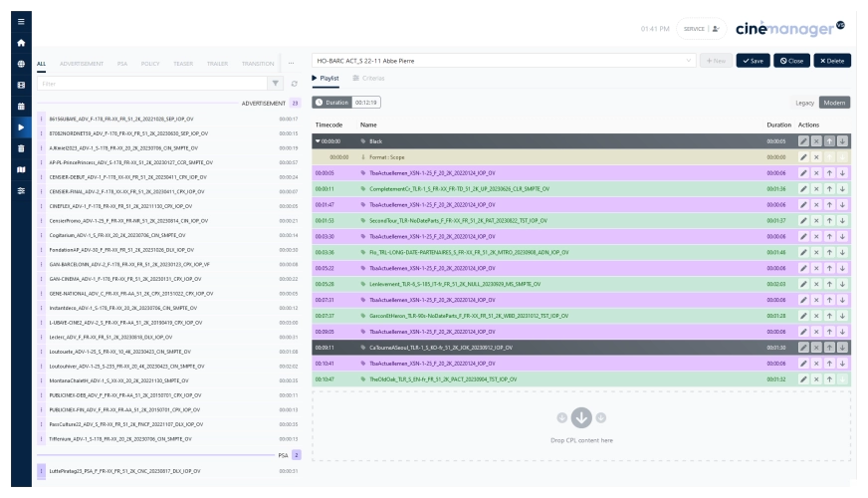868x498 pixels.
Task: Show more content type tabs via ellipsis
Action: coord(291,63)
